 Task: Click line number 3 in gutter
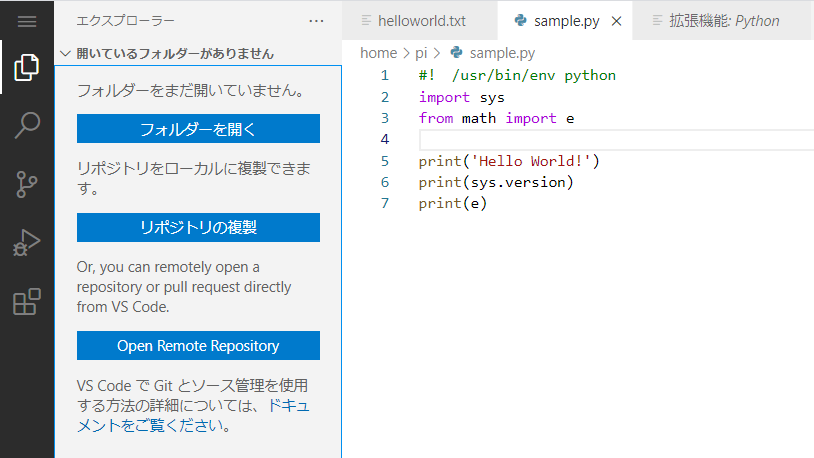click(385, 118)
